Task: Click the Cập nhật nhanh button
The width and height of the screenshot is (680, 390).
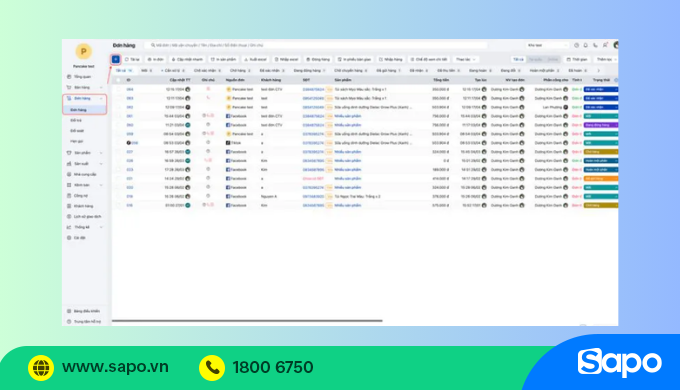Action: 187,59
